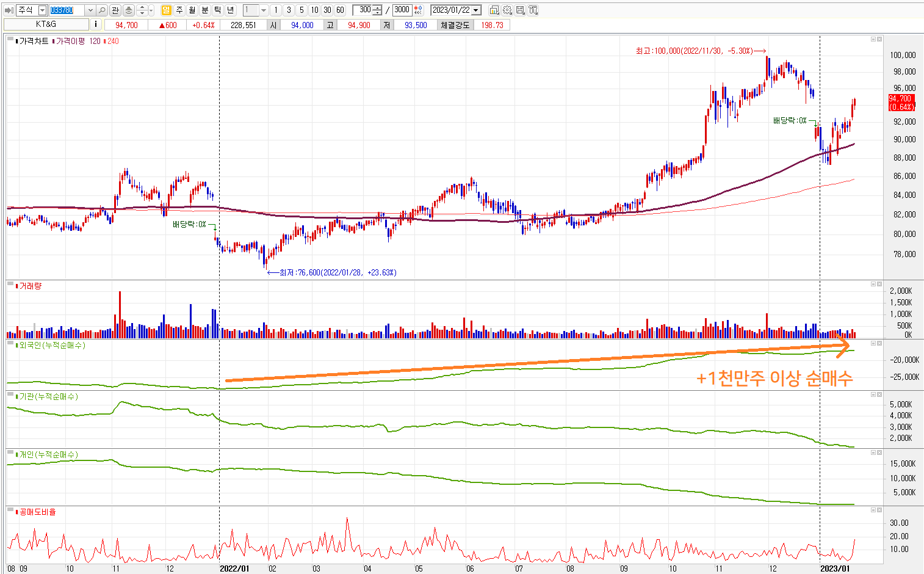924x574 pixels.
Task: Open the small dropdown arrow after the stepper
Action: pos(151,10)
